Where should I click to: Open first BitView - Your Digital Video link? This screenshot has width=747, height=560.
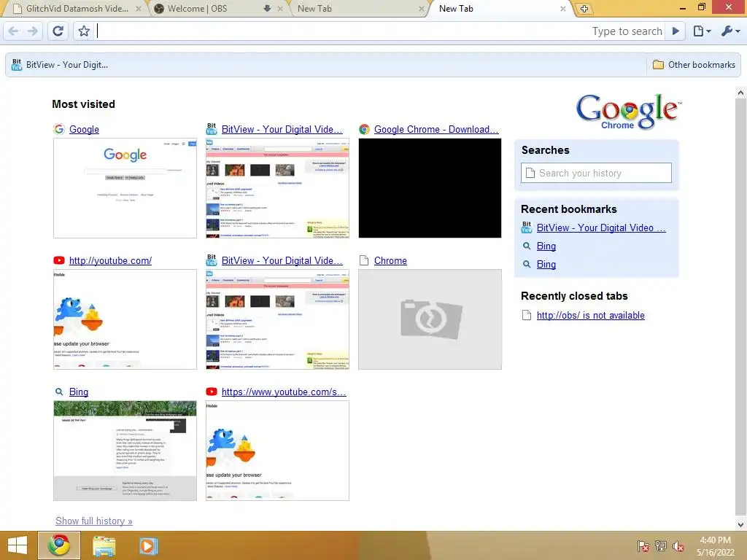(282, 130)
